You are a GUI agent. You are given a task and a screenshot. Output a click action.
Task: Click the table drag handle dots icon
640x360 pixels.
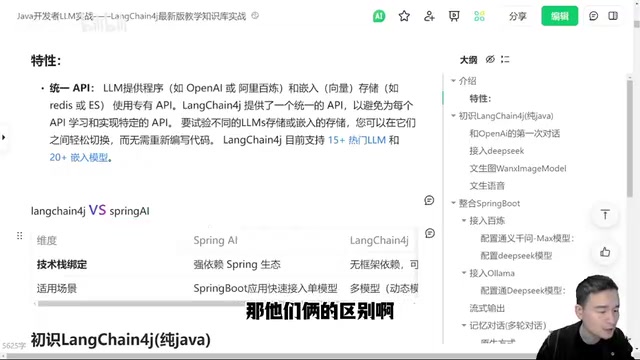20,236
